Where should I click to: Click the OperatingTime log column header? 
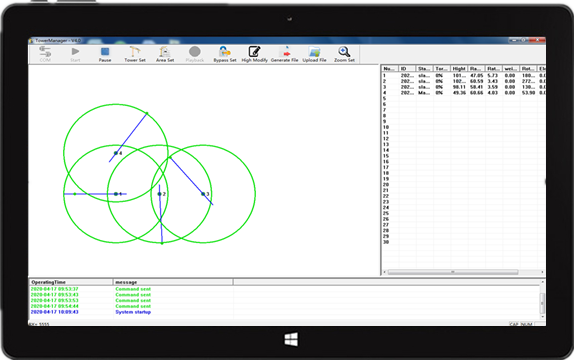click(x=71, y=282)
